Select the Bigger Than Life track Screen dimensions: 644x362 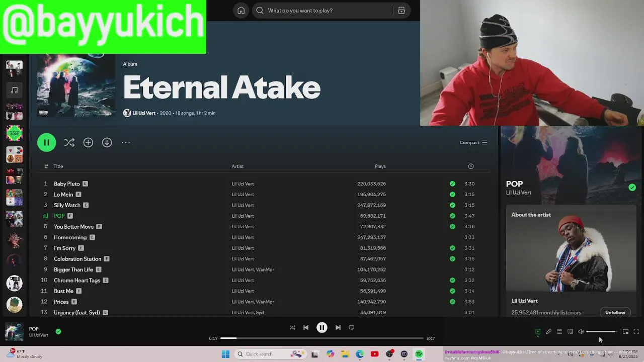point(73,269)
